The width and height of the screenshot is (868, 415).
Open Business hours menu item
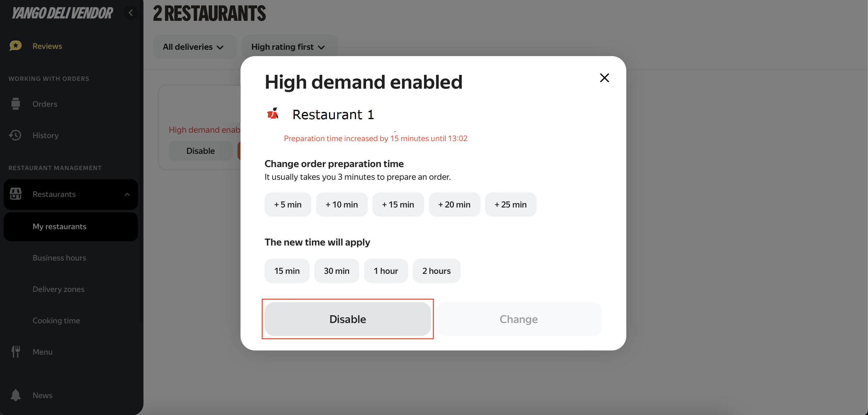click(59, 258)
